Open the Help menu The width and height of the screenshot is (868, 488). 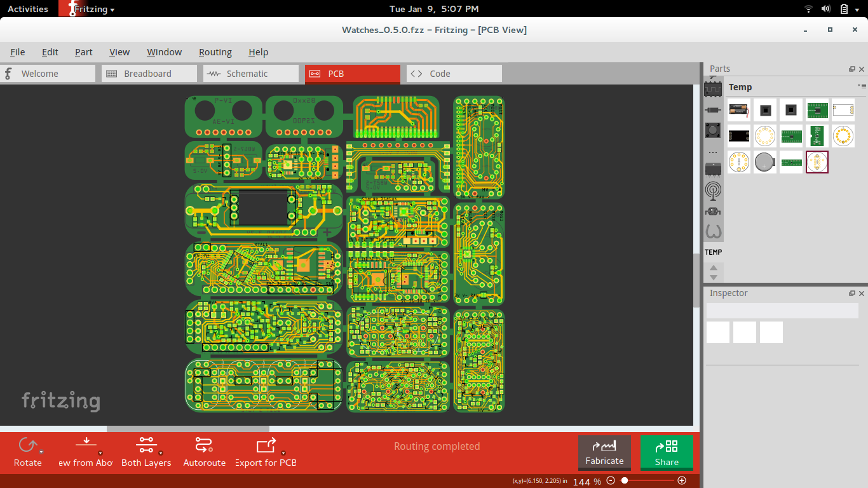pyautogui.click(x=259, y=52)
